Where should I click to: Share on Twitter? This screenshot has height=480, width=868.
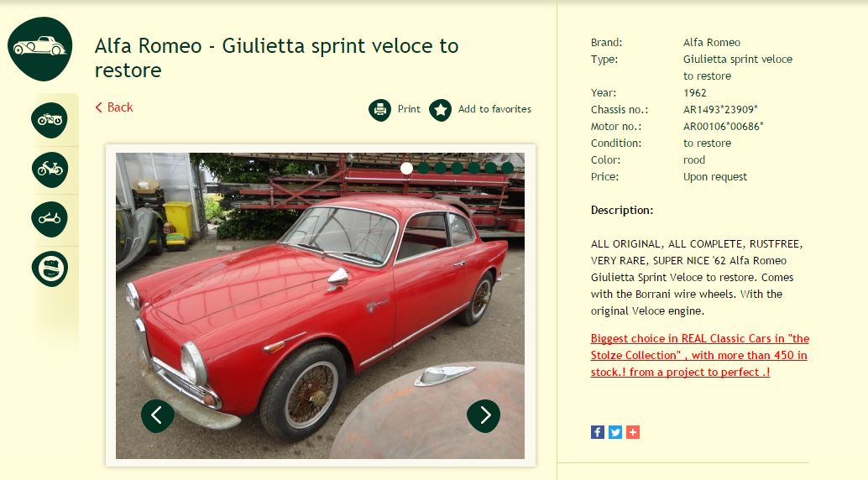(615, 432)
